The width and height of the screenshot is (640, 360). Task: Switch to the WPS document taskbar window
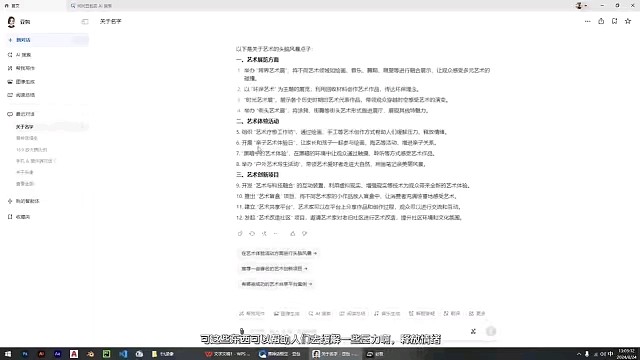(228, 354)
